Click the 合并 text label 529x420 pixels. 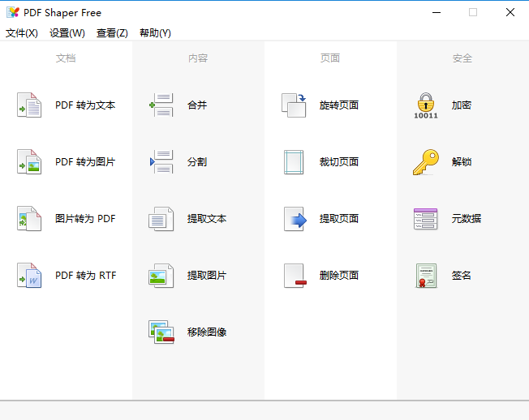pos(197,105)
